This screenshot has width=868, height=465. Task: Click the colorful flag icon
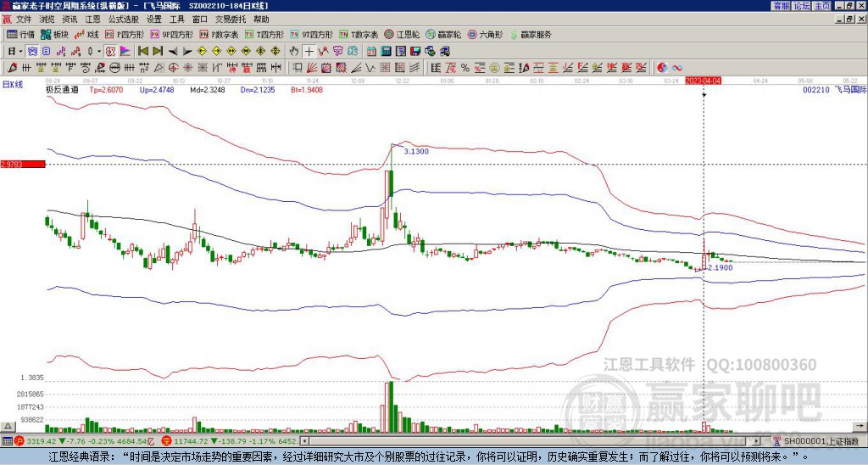125,52
